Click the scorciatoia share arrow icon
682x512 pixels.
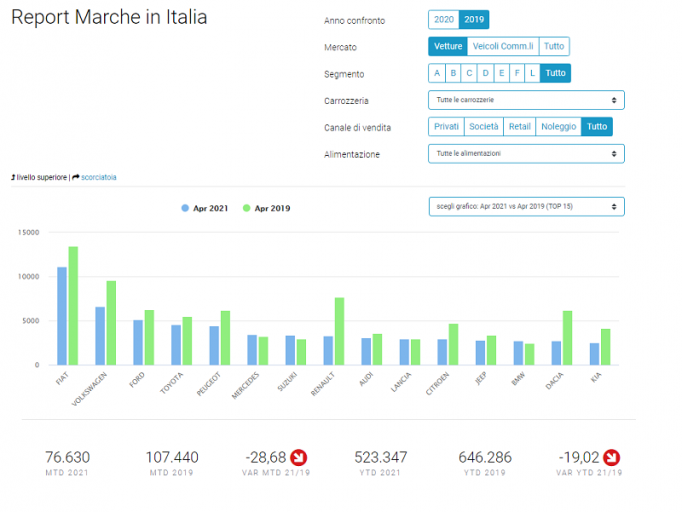76,177
